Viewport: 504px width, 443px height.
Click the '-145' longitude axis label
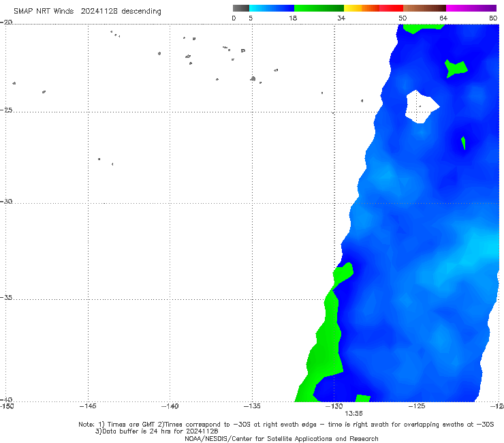(x=88, y=406)
